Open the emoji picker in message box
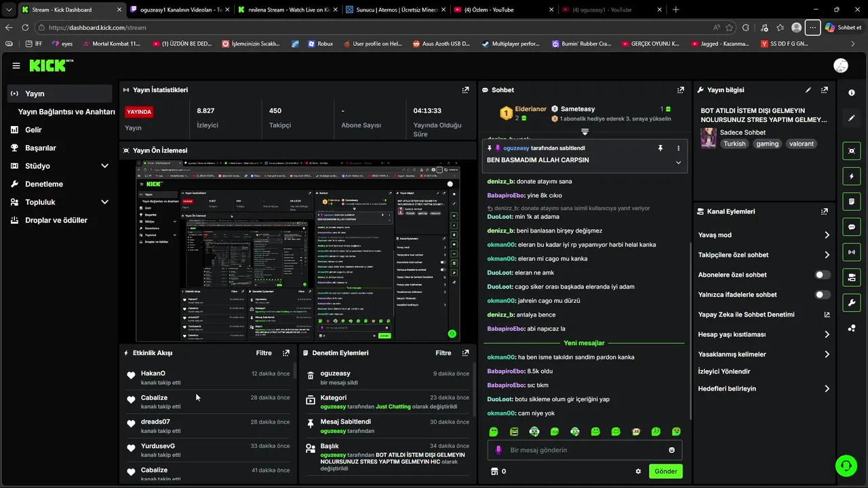 (672, 450)
